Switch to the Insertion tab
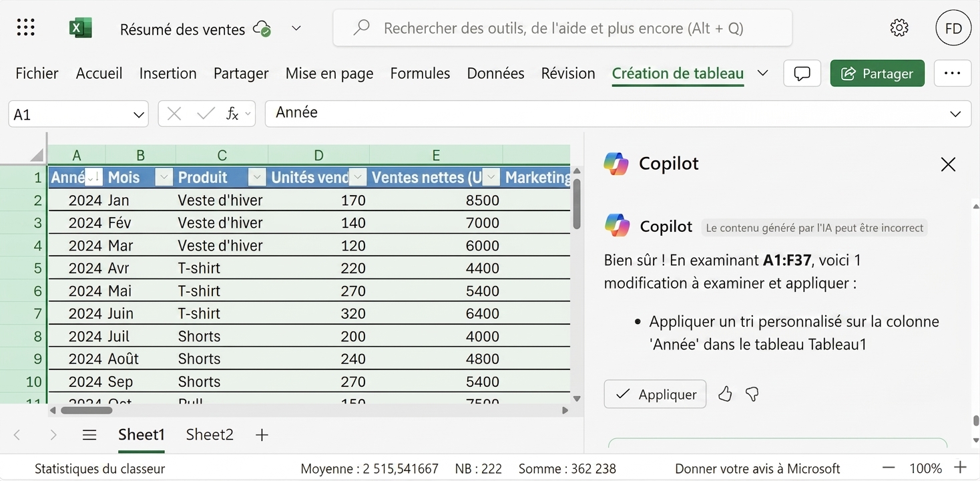 point(168,73)
